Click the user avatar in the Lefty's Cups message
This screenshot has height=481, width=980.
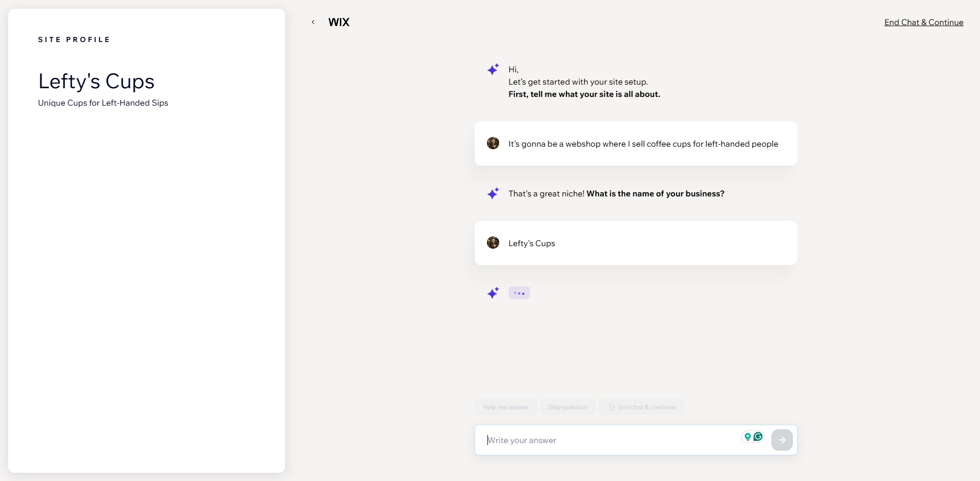[x=493, y=243]
